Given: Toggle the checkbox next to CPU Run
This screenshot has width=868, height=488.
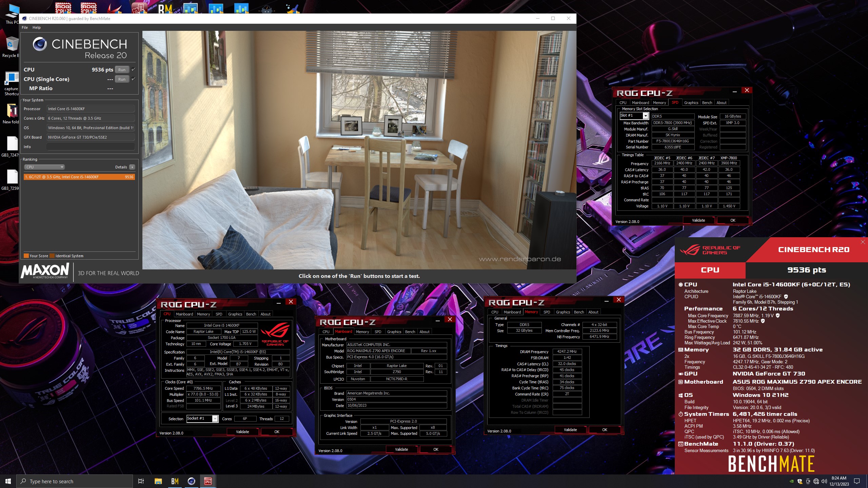Looking at the screenshot, I should tap(133, 69).
